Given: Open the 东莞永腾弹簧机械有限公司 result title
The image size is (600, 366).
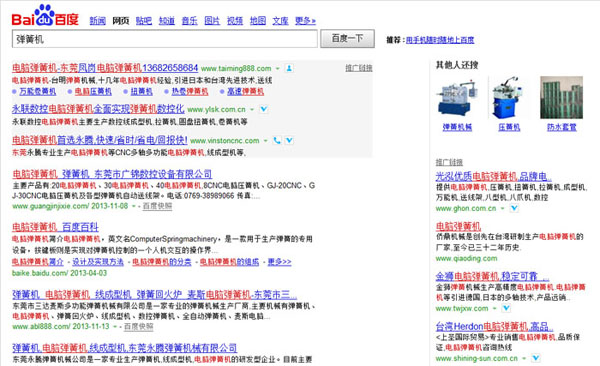Looking at the screenshot, I should 124,348.
